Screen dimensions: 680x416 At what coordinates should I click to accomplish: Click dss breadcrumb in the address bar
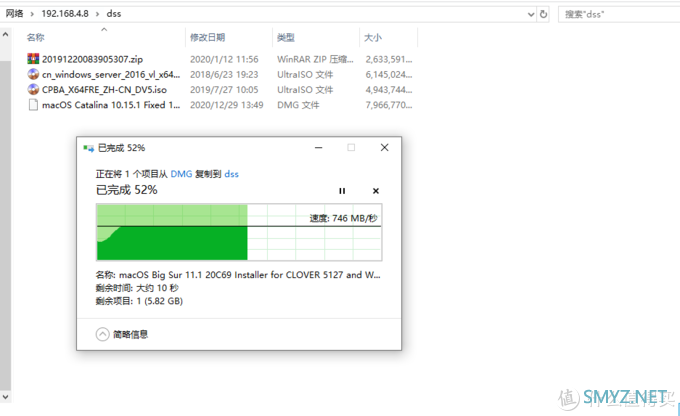click(114, 13)
